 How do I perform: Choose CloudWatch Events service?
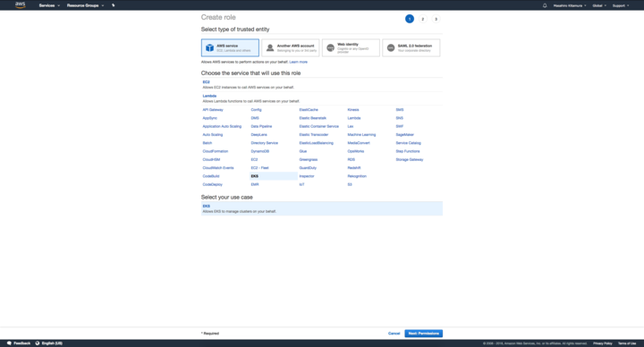click(x=218, y=167)
